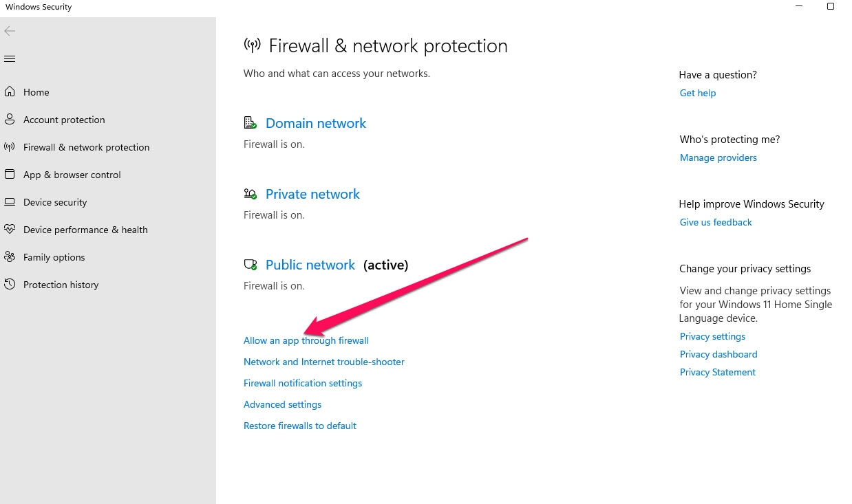
Task: Click the back arrow icon
Action: click(x=10, y=31)
